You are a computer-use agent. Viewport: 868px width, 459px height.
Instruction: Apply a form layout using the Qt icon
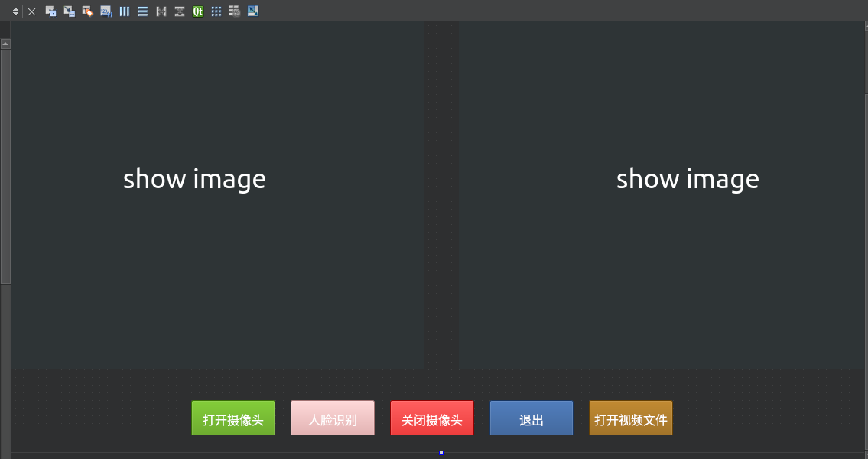pos(197,11)
